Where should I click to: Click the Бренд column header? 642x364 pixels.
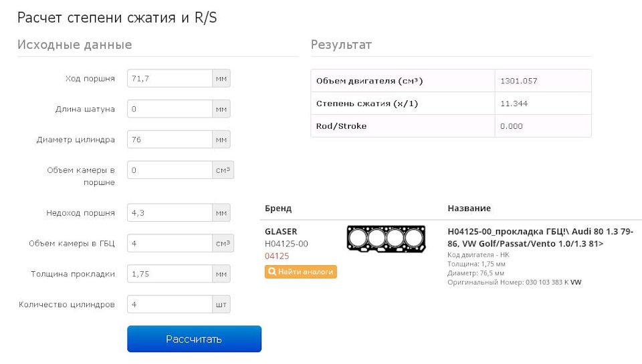(278, 208)
